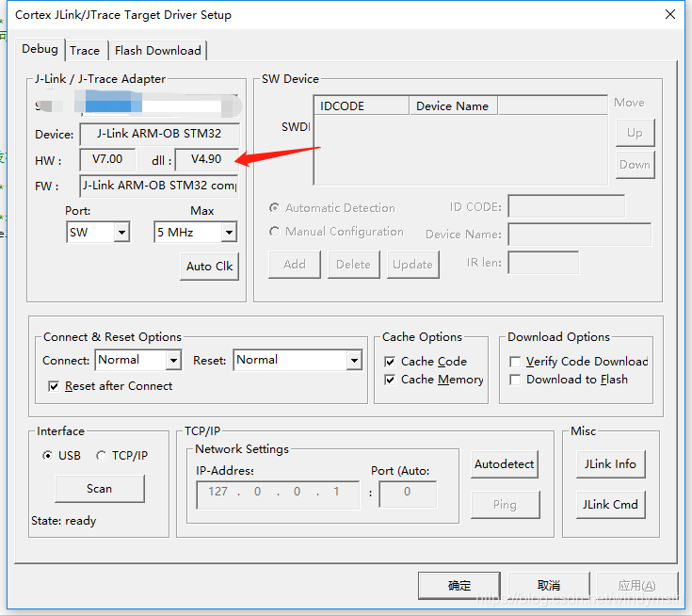Click the Device Name input field
692x616 pixels.
point(580,234)
